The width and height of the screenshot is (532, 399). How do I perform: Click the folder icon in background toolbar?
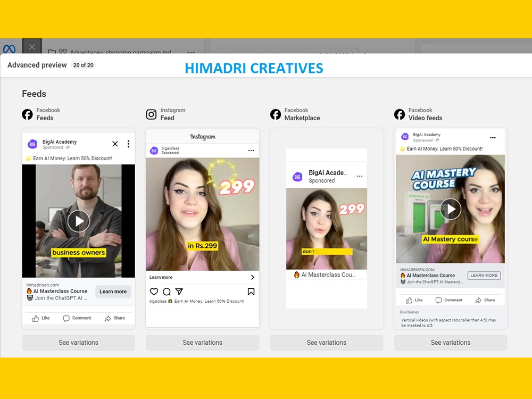(52, 52)
